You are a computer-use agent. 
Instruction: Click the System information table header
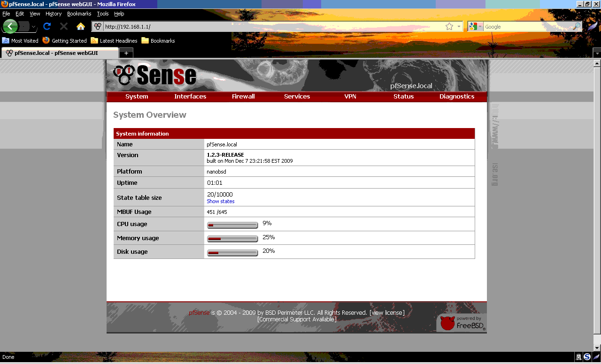point(294,134)
